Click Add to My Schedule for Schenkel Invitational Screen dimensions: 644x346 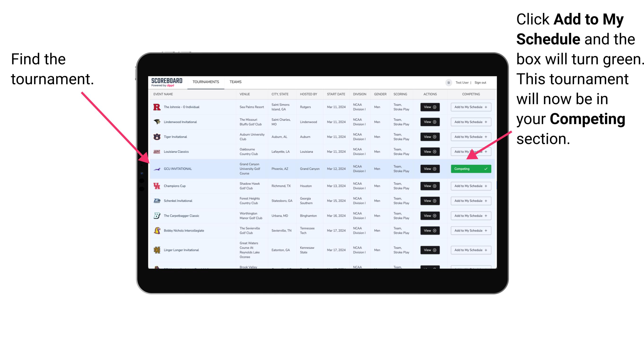(x=471, y=201)
